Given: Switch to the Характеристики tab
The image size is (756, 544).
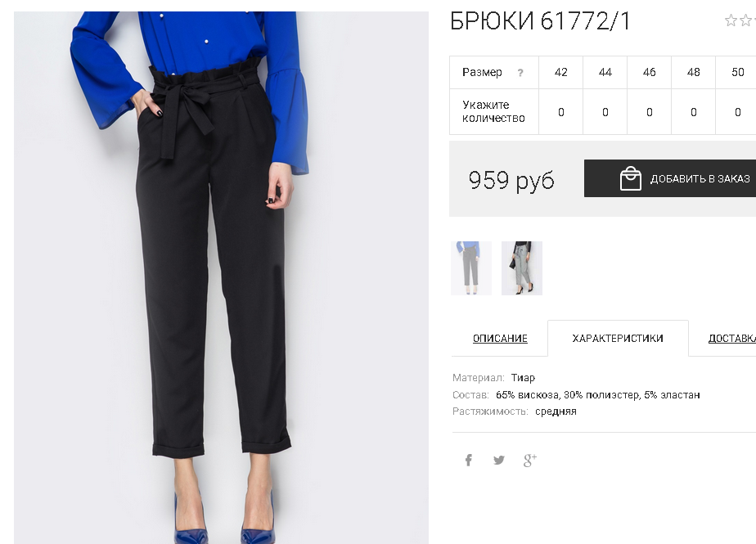Looking at the screenshot, I should click(618, 339).
